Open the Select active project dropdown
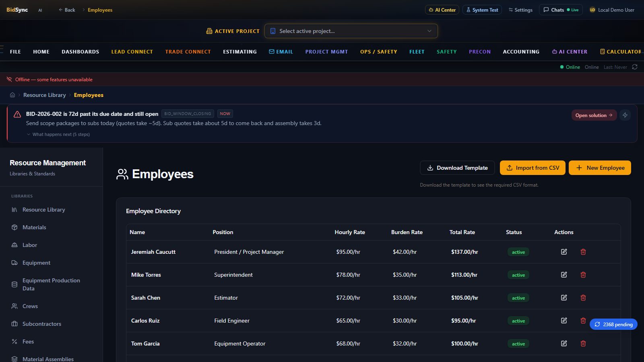The width and height of the screenshot is (644, 362). click(351, 31)
